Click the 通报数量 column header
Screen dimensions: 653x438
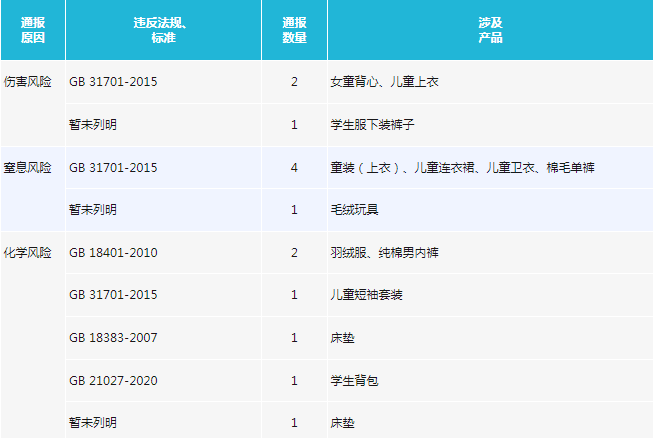(294, 29)
